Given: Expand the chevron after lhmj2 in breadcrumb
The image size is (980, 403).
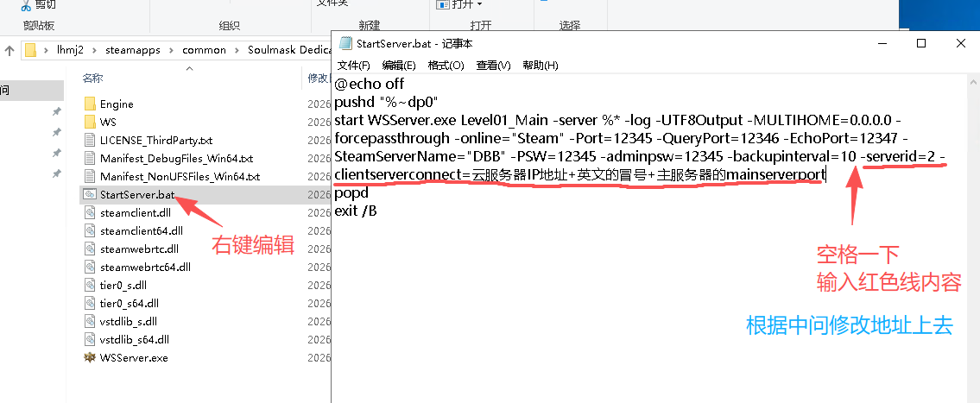Looking at the screenshot, I should pyautogui.click(x=96, y=50).
